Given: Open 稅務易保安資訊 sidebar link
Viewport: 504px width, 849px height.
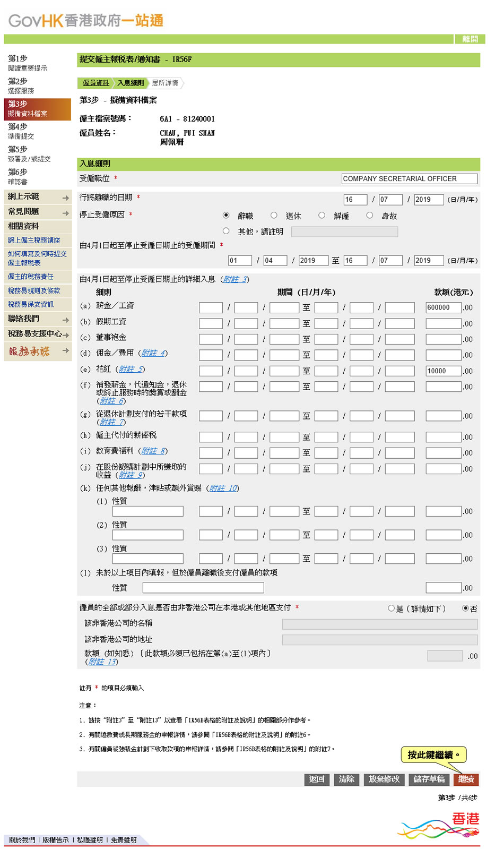Looking at the screenshot, I should pos(31,304).
